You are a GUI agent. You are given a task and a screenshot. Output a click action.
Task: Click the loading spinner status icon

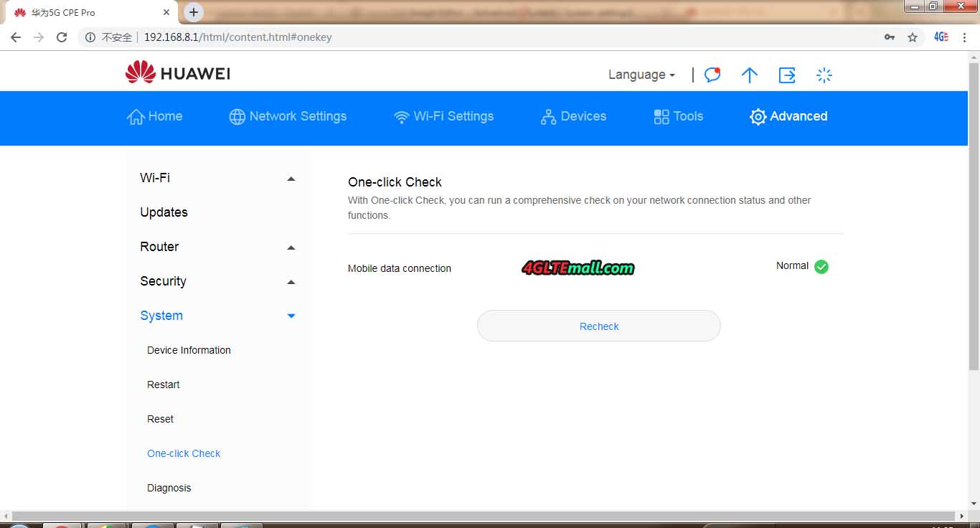[824, 75]
